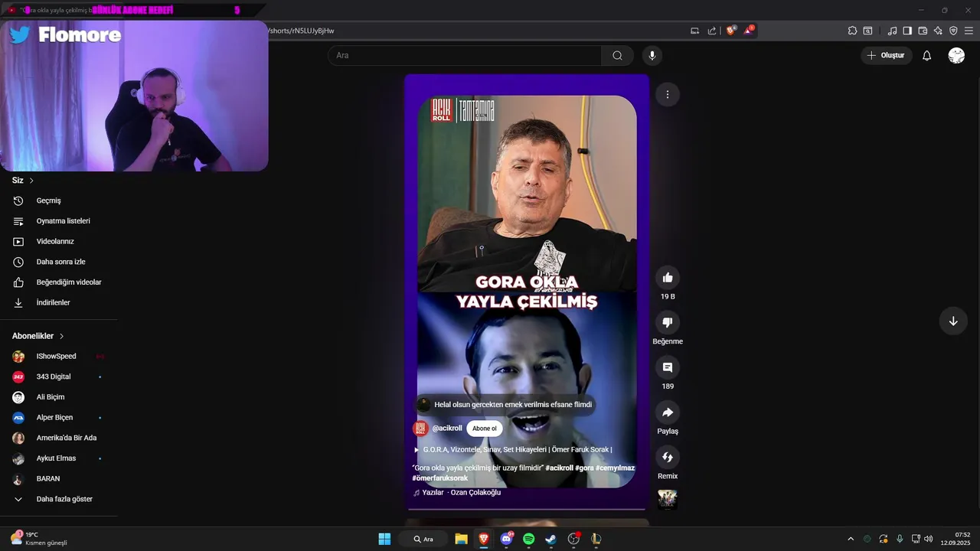Toggle the browser sidebar panel

click(x=907, y=31)
